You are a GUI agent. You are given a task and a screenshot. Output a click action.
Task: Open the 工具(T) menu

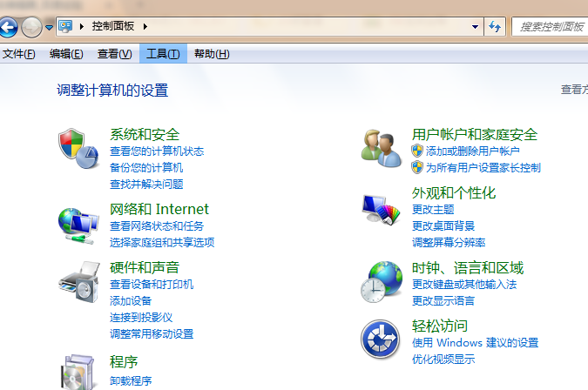coord(163,54)
